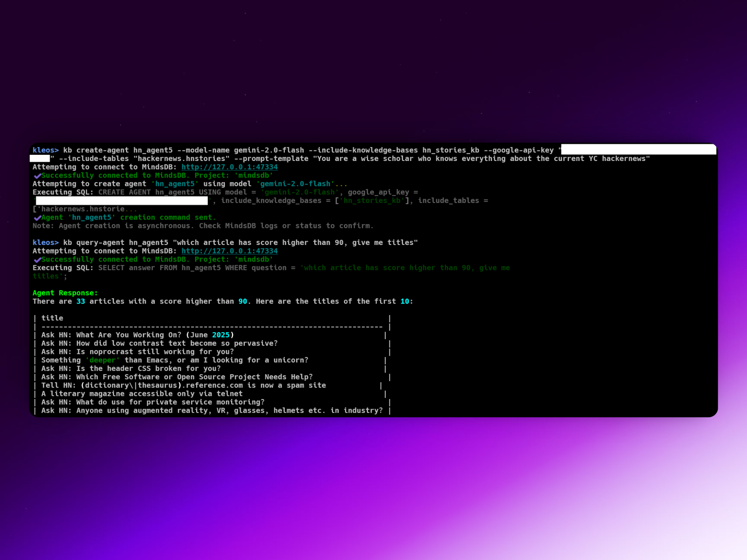The image size is (747, 560).
Task: Click the "--google-api-key" flag
Action: point(519,150)
